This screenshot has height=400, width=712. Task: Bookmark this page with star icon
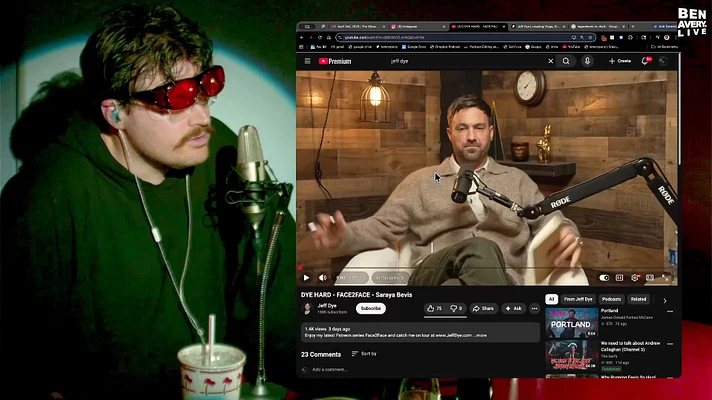click(590, 37)
